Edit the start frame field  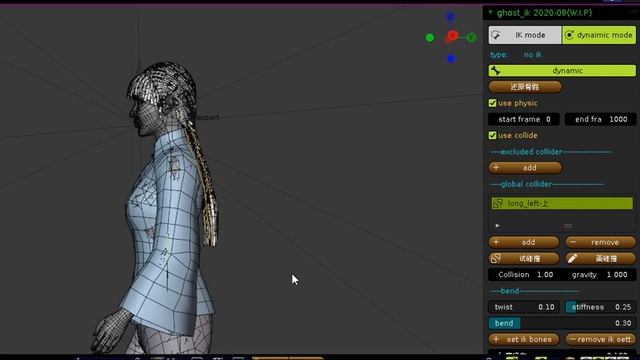[x=524, y=119]
